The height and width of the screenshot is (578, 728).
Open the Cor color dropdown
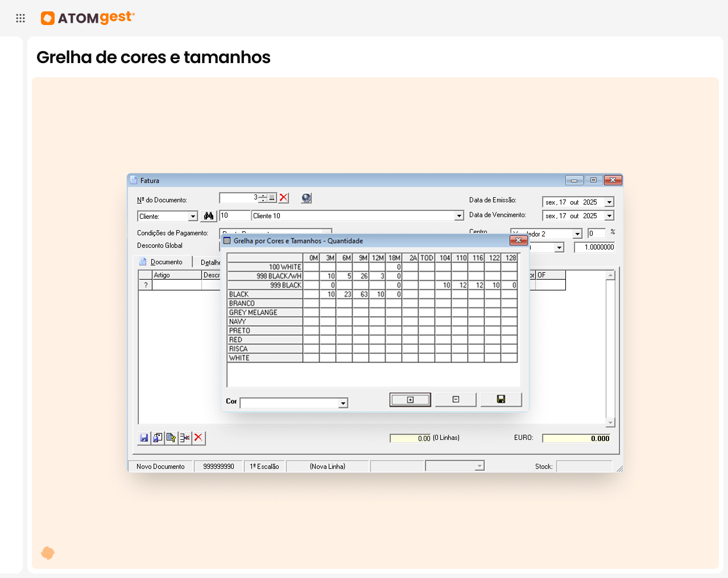(x=343, y=404)
